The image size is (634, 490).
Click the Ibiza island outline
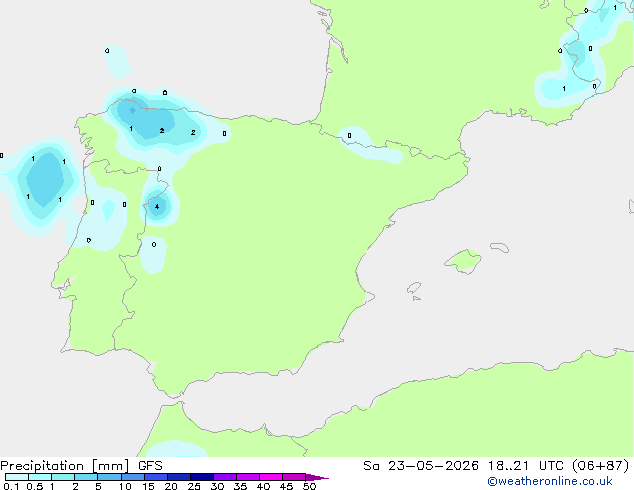tap(414, 288)
